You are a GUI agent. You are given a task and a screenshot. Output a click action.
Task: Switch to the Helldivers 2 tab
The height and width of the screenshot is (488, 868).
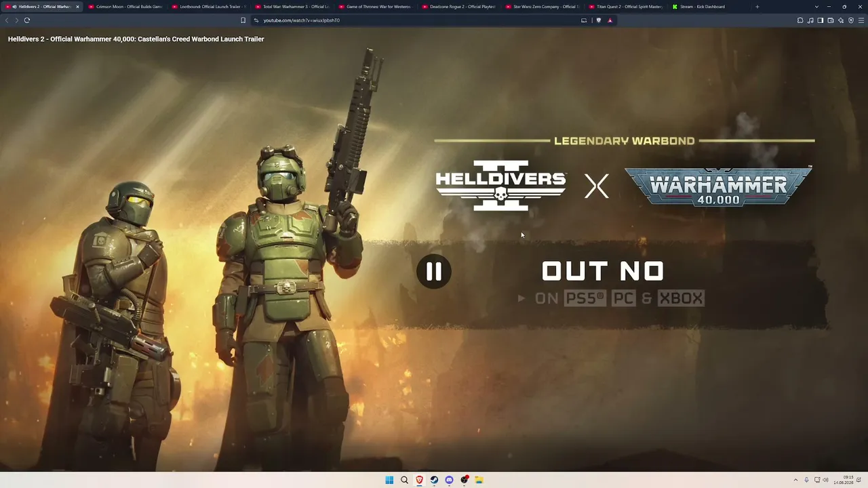tap(42, 7)
